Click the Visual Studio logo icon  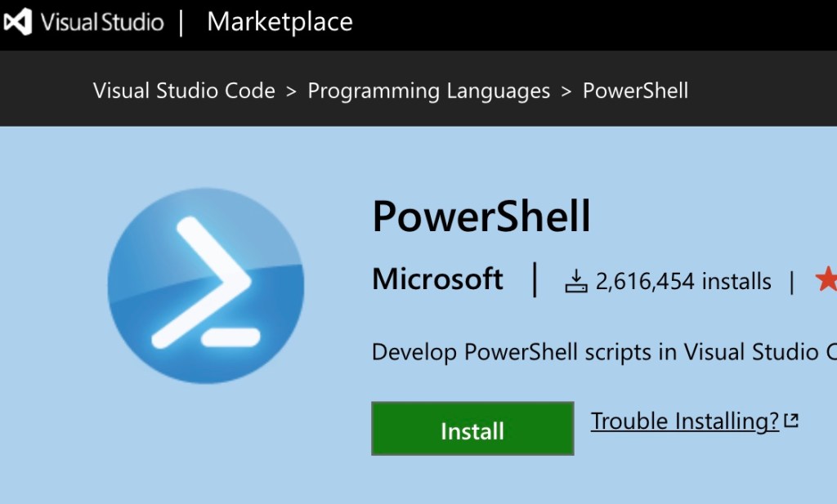[x=19, y=22]
